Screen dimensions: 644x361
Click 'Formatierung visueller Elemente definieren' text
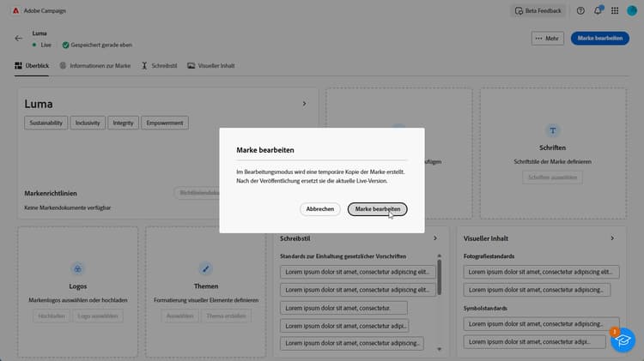coord(206,300)
